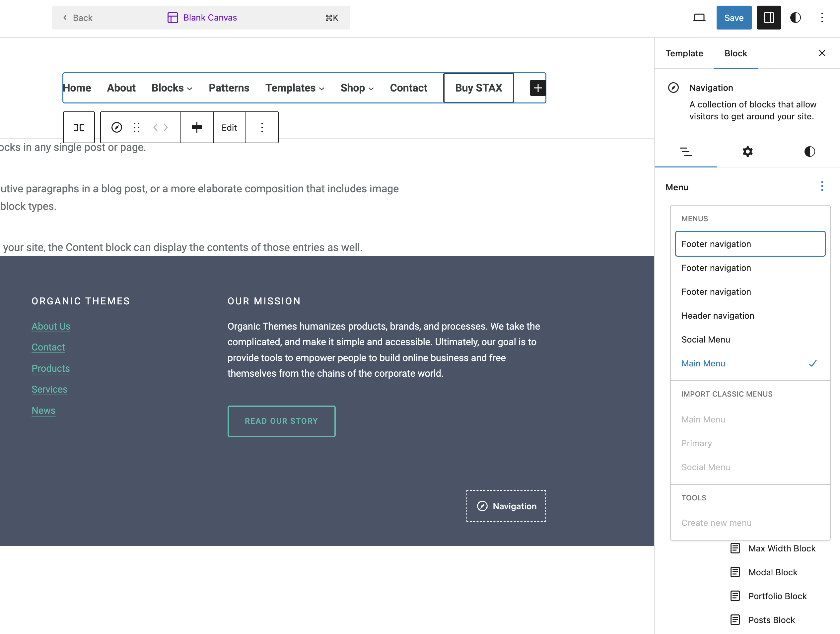Switch to the Template tab
This screenshot has height=634, width=840.
[x=684, y=53]
